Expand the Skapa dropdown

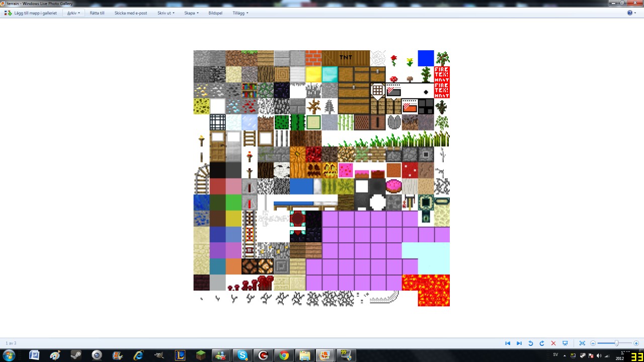pos(190,13)
